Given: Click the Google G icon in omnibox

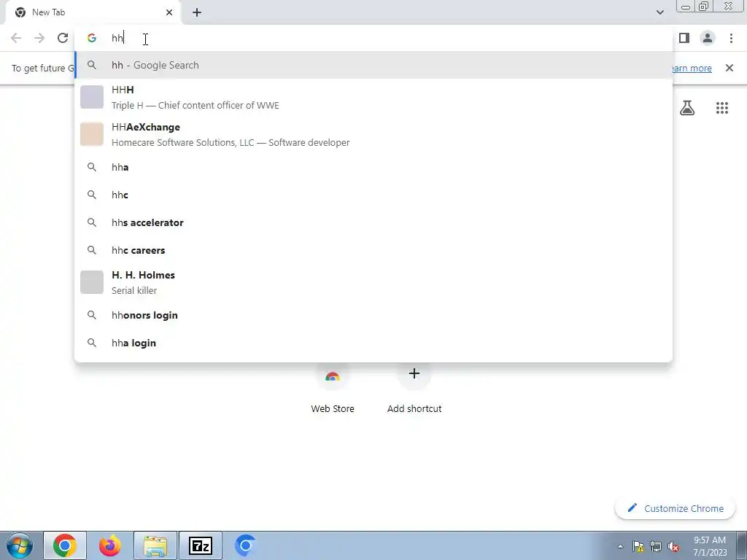Looking at the screenshot, I should pos(92,38).
